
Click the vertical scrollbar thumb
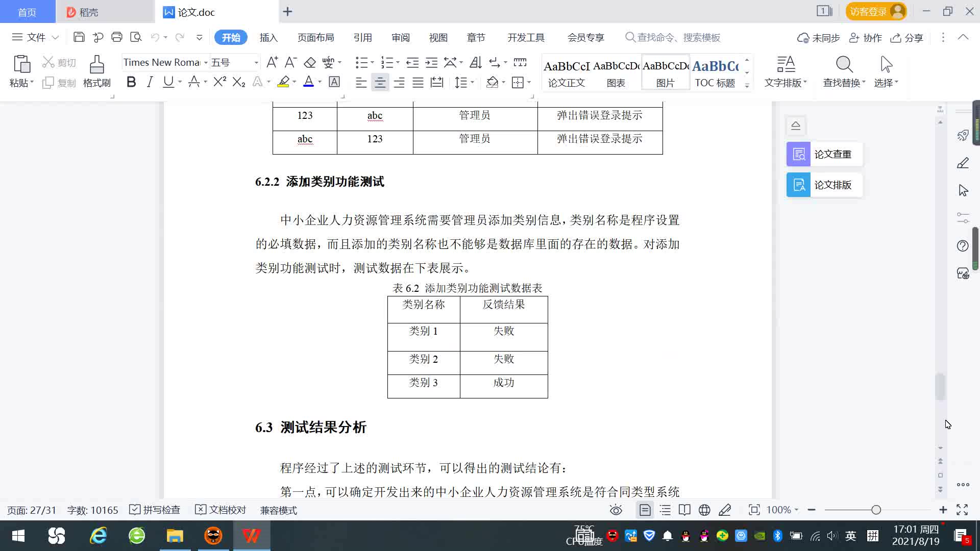[940, 387]
